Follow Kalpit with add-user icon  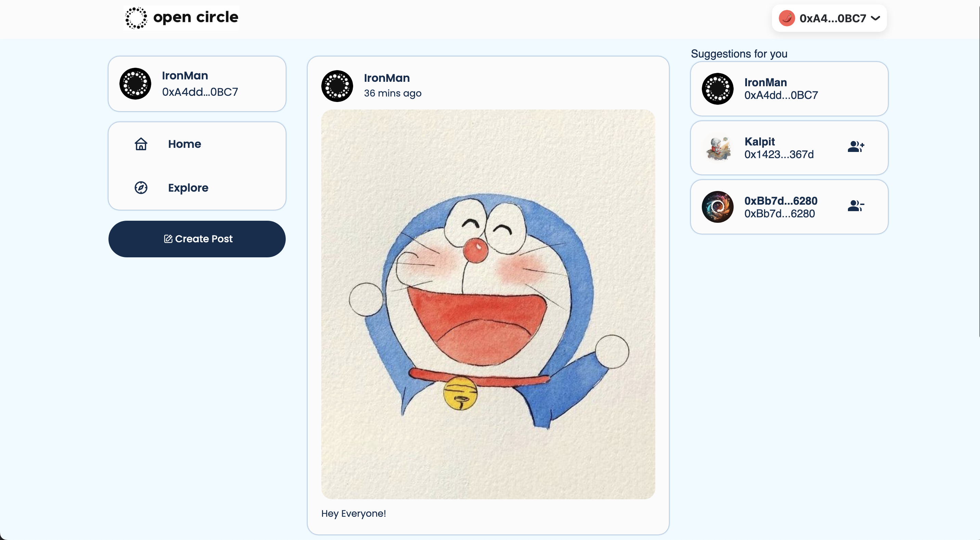coord(855,146)
